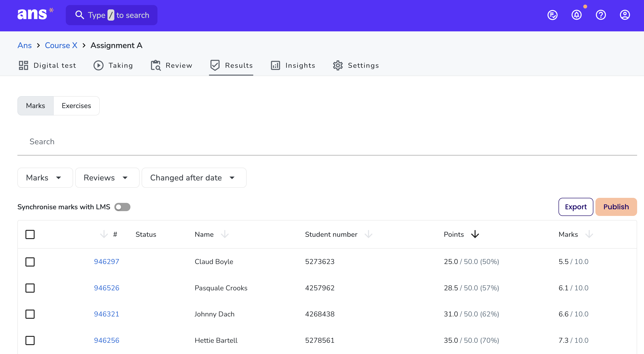The height and width of the screenshot is (354, 644).
Task: Toggle Synchronise marks with LMS switch
Action: [122, 207]
